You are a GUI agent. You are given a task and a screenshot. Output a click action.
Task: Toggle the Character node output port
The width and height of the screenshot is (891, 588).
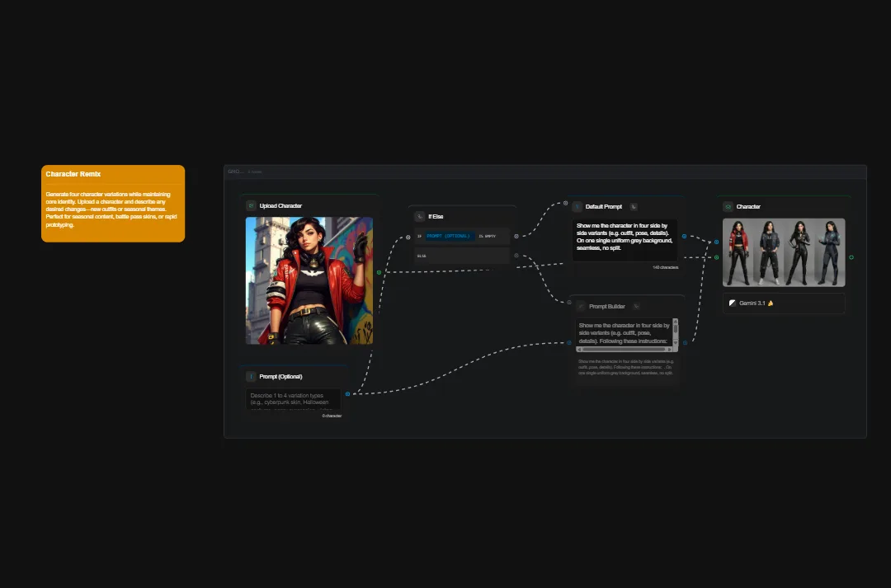[x=851, y=256]
